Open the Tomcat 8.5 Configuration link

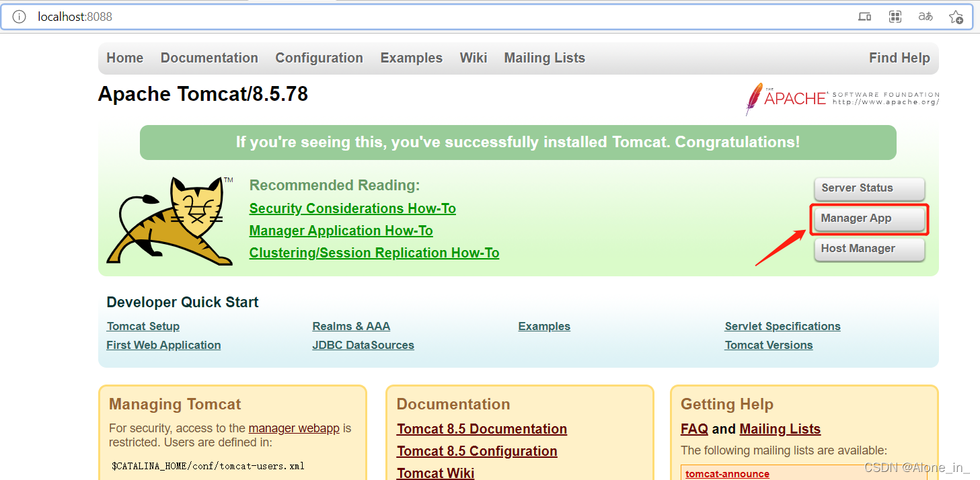(477, 451)
